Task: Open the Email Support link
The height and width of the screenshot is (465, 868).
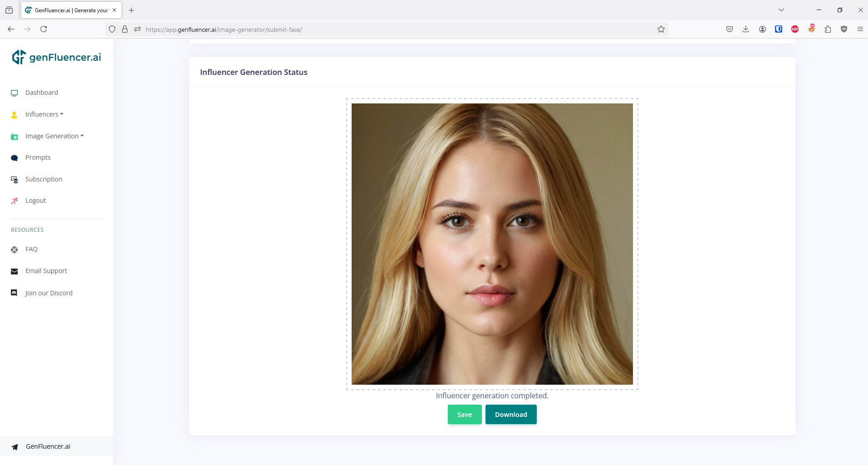Action: pyautogui.click(x=46, y=271)
